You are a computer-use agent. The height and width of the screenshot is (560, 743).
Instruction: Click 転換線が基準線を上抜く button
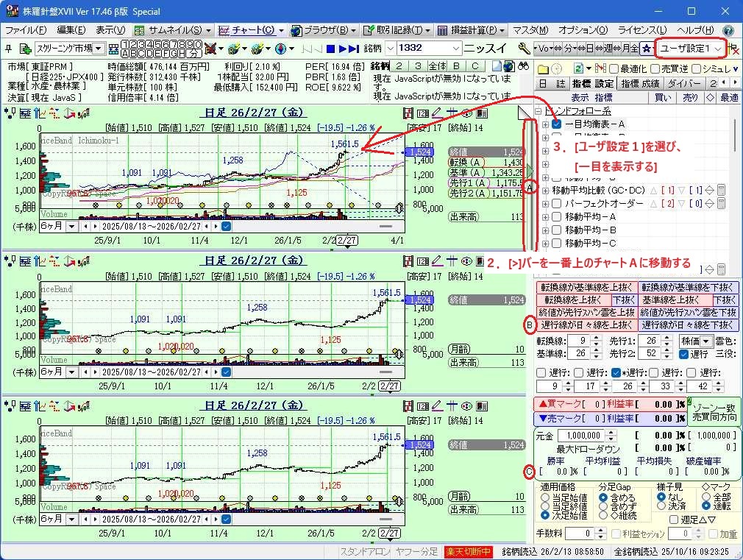coord(586,288)
